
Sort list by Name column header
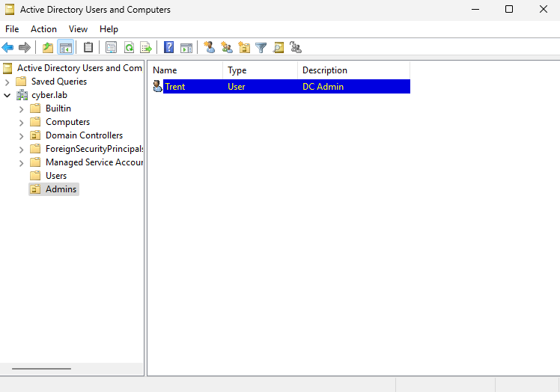point(184,70)
